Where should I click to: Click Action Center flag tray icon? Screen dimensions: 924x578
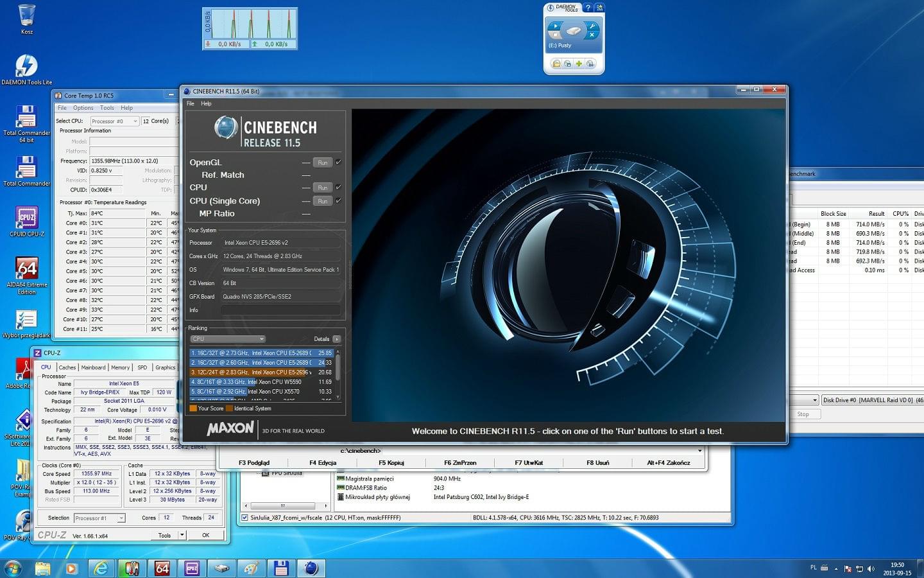pyautogui.click(x=848, y=568)
